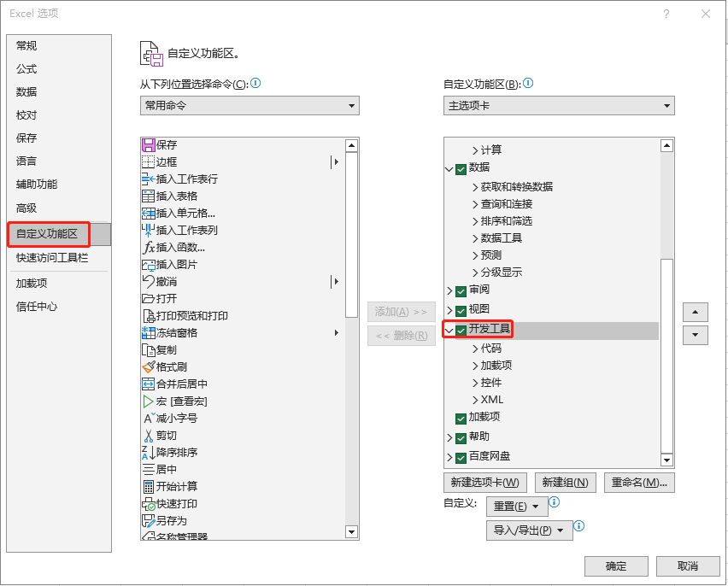Screen dimensions: 728x586
Task: Confirm with the 确定 button
Action: point(616,566)
